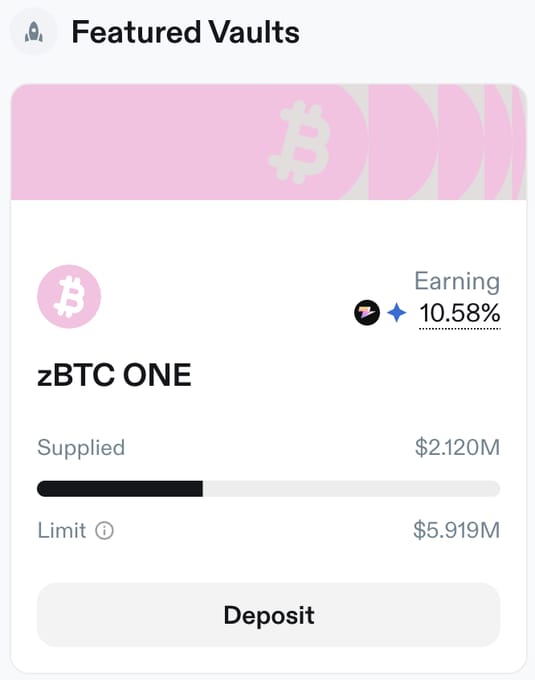Click the pink Bitcoin token icon
The height and width of the screenshot is (680, 535).
(69, 297)
